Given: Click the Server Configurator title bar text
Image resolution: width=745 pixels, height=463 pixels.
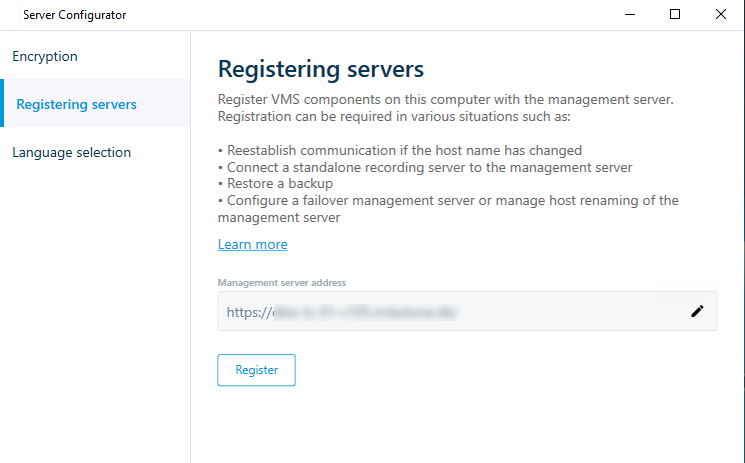Looking at the screenshot, I should [x=74, y=15].
